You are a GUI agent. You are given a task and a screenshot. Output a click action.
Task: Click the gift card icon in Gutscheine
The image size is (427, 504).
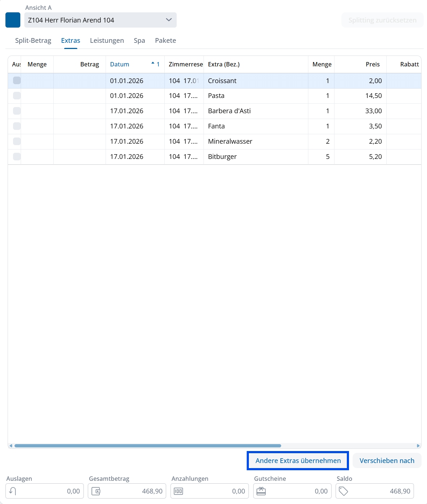pos(261,491)
